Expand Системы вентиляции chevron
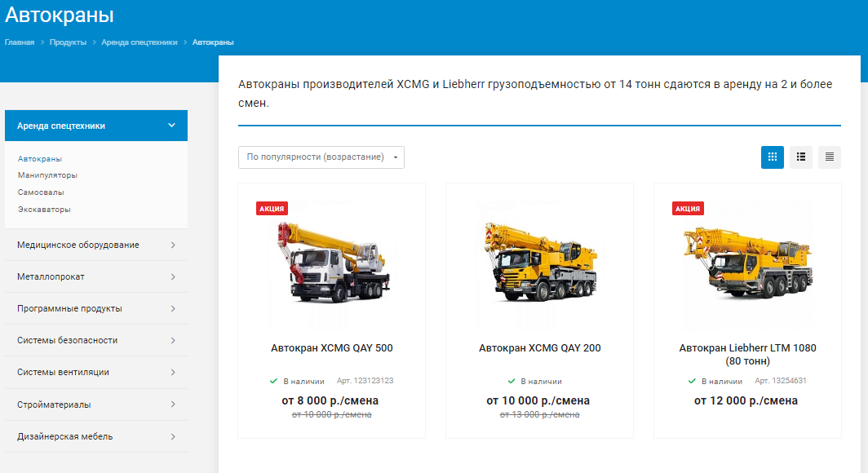Viewport: 868px width, 473px height. (173, 373)
